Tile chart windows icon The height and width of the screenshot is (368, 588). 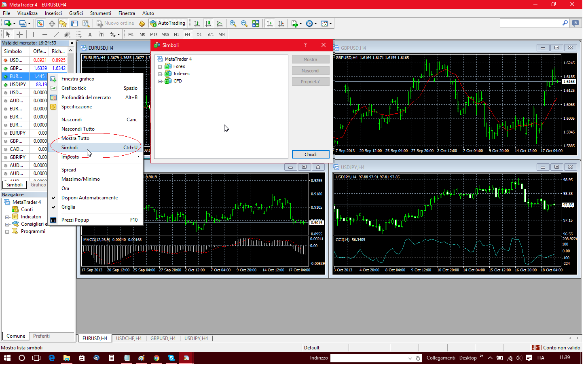(256, 23)
